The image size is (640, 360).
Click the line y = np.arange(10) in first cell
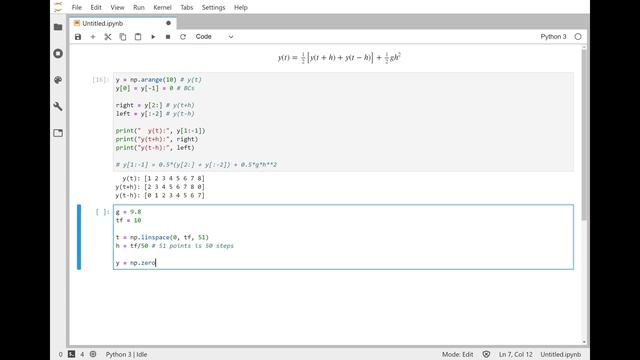click(x=158, y=80)
